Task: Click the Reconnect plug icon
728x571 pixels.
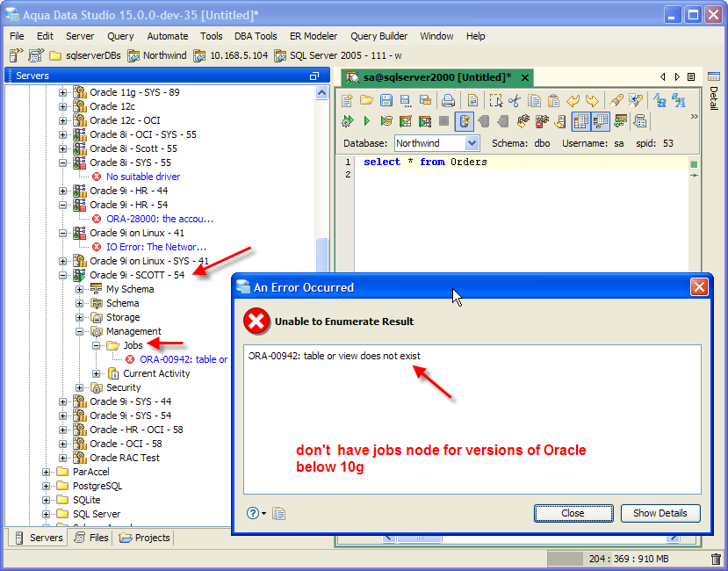Action: pos(523,122)
